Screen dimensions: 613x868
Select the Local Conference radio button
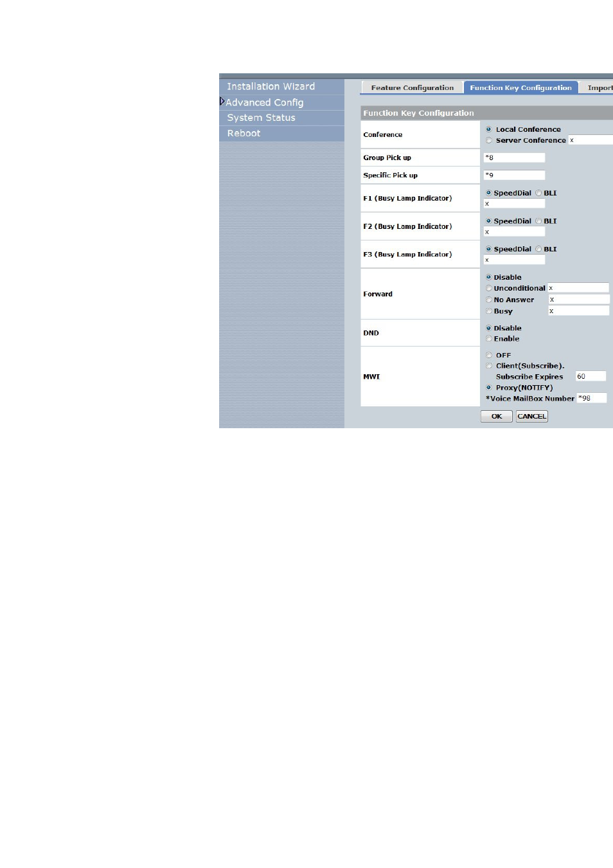489,129
